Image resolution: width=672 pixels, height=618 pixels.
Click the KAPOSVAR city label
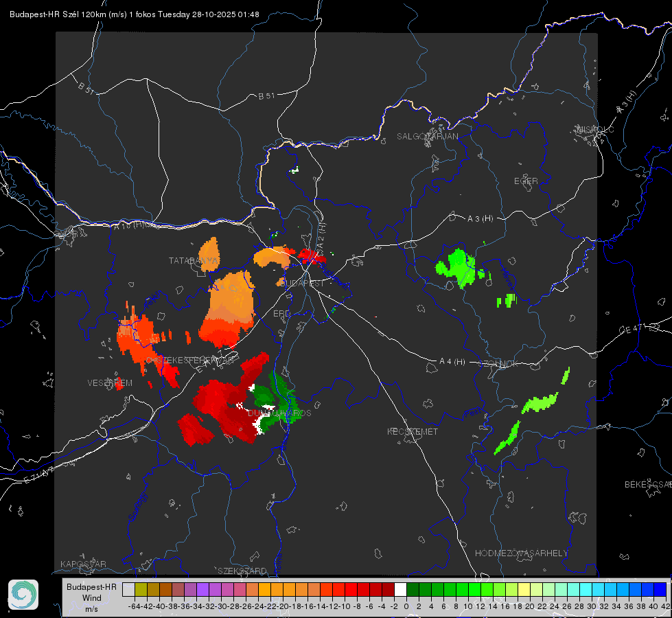tap(83, 564)
